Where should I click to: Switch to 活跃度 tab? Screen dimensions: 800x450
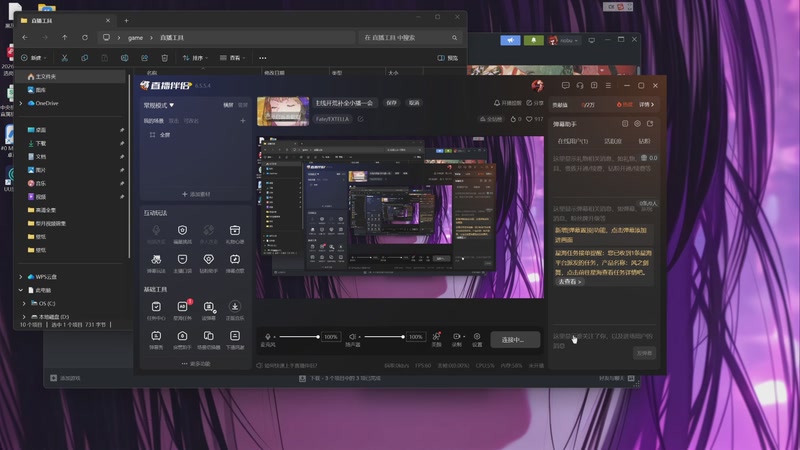coord(613,141)
